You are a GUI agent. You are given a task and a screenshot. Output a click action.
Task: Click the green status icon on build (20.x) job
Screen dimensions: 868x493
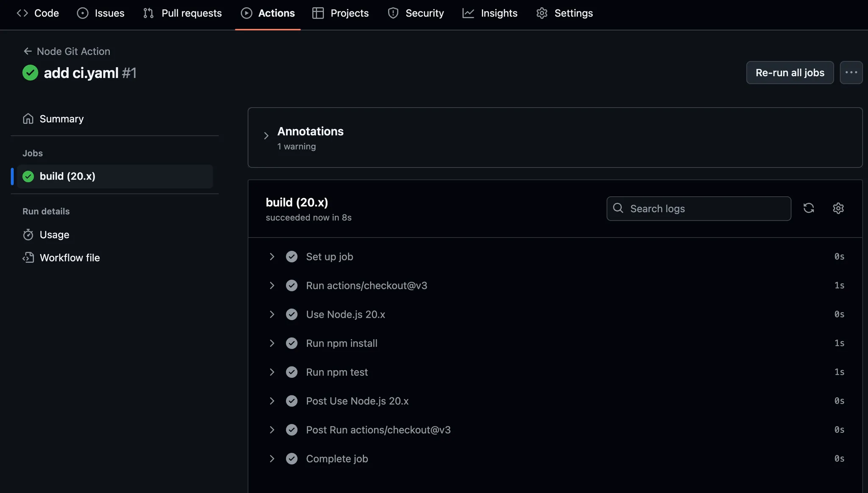28,176
